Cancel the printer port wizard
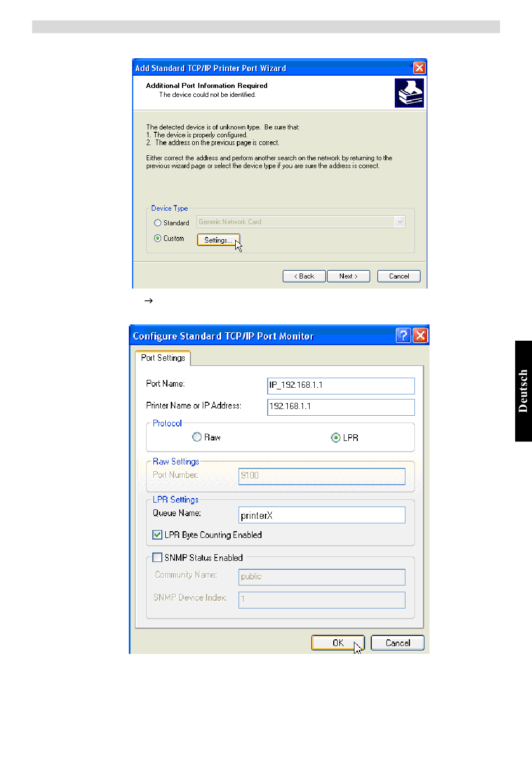Viewport: 532px width, 757px height. tap(399, 276)
